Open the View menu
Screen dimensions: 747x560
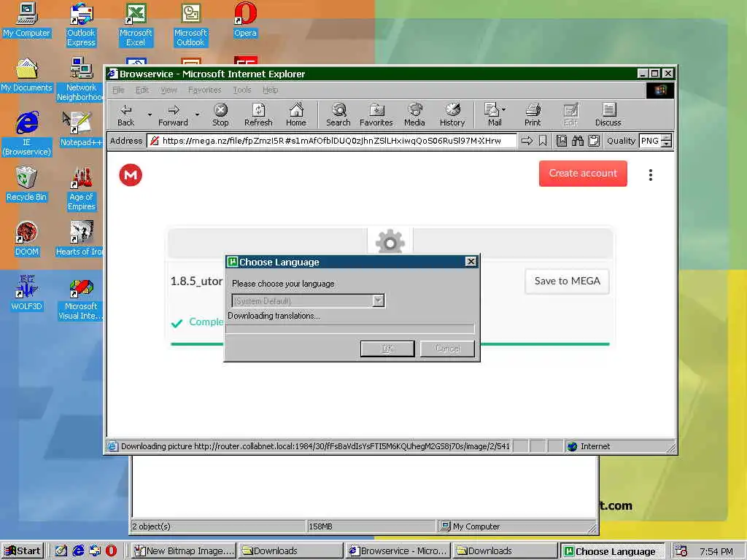pyautogui.click(x=169, y=90)
